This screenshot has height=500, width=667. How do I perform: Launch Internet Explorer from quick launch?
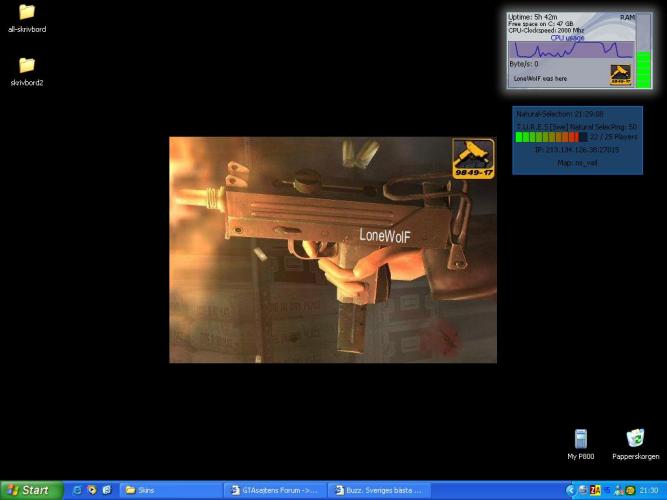tap(77, 490)
